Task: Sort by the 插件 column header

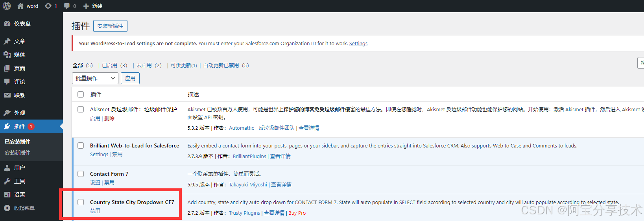Action: pyautogui.click(x=96, y=94)
